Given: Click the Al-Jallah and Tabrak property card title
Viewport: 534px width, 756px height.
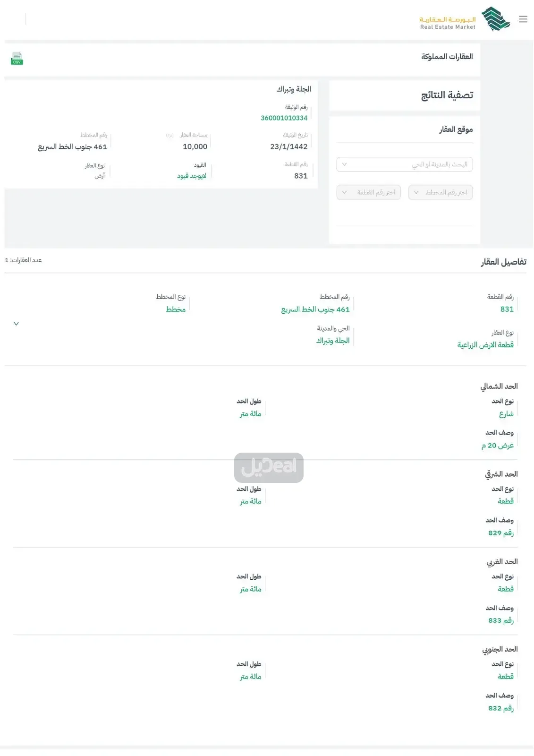Looking at the screenshot, I should point(294,89).
